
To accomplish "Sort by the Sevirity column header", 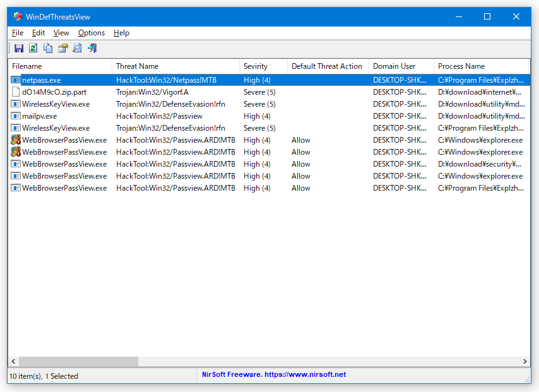I will click(x=263, y=66).
